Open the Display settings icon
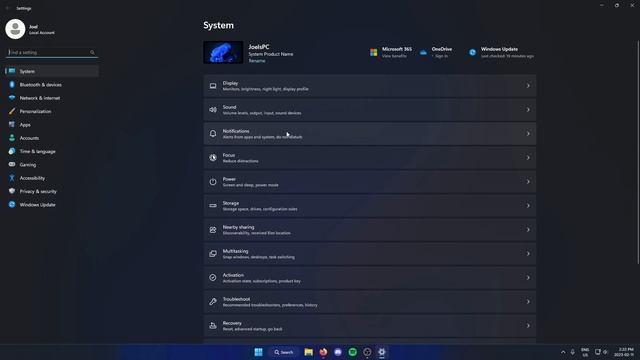Screen dimensions: 640x360 [213, 86]
